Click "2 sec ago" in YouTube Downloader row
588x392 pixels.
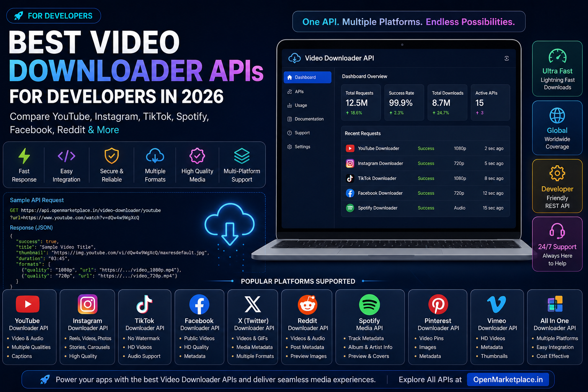coord(494,149)
